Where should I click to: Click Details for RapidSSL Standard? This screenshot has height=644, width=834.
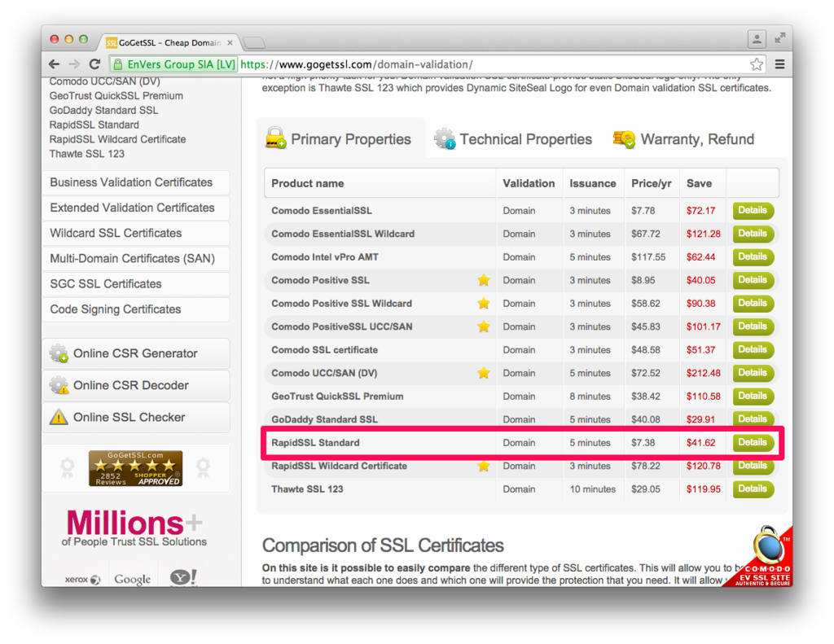pyautogui.click(x=753, y=442)
